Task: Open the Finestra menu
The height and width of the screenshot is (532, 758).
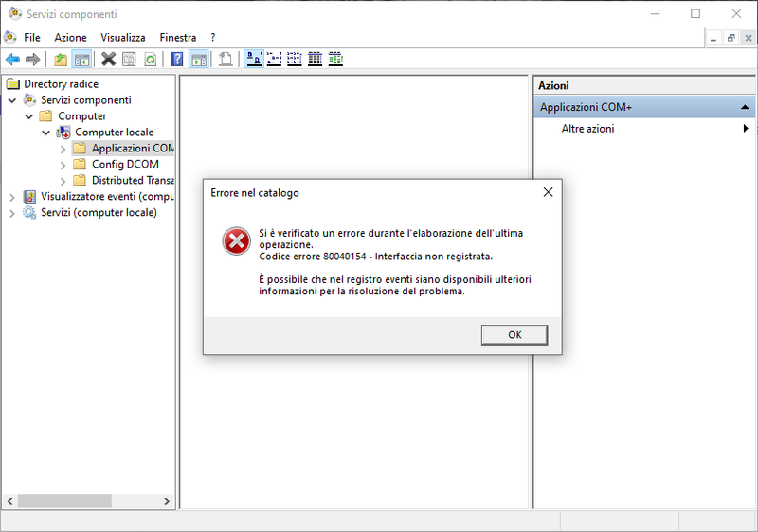Action: pos(178,37)
